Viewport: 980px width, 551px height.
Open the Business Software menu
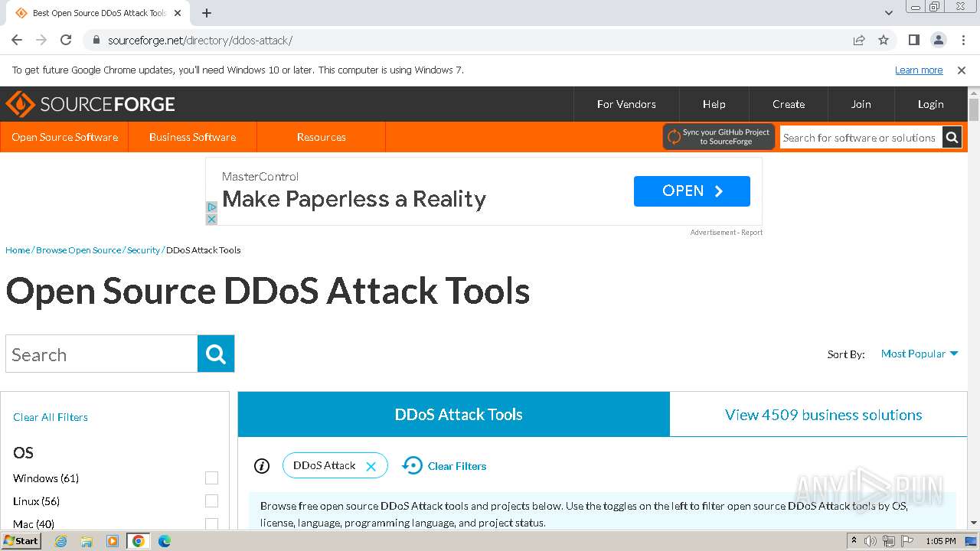point(192,137)
